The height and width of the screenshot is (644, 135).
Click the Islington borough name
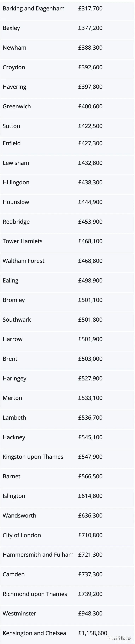pyautogui.click(x=14, y=496)
